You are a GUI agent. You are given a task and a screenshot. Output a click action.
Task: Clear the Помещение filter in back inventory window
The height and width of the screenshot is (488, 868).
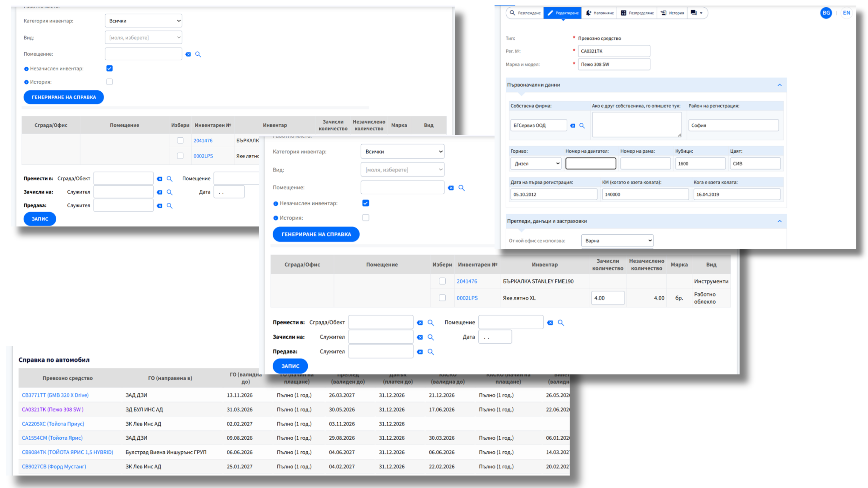click(x=188, y=54)
